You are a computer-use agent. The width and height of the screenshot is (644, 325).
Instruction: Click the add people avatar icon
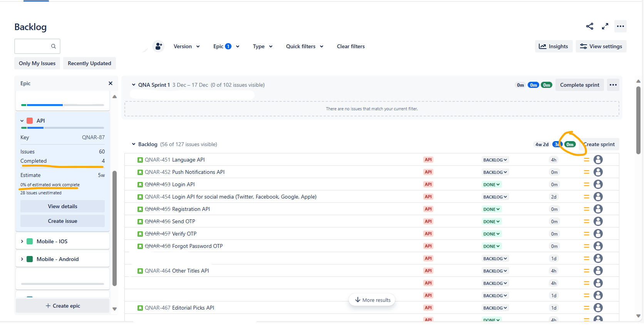click(x=158, y=46)
